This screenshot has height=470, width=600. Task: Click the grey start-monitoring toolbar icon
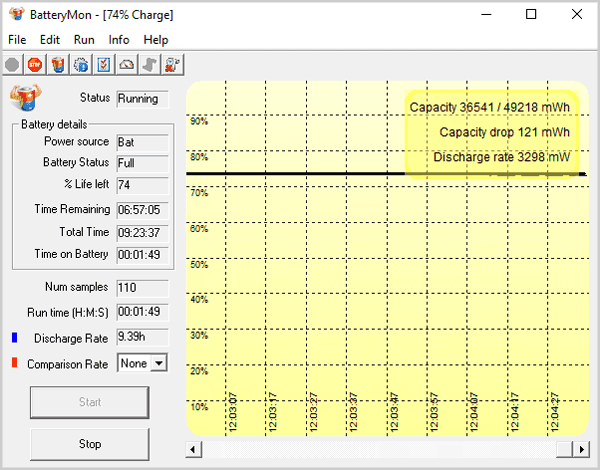[x=12, y=65]
